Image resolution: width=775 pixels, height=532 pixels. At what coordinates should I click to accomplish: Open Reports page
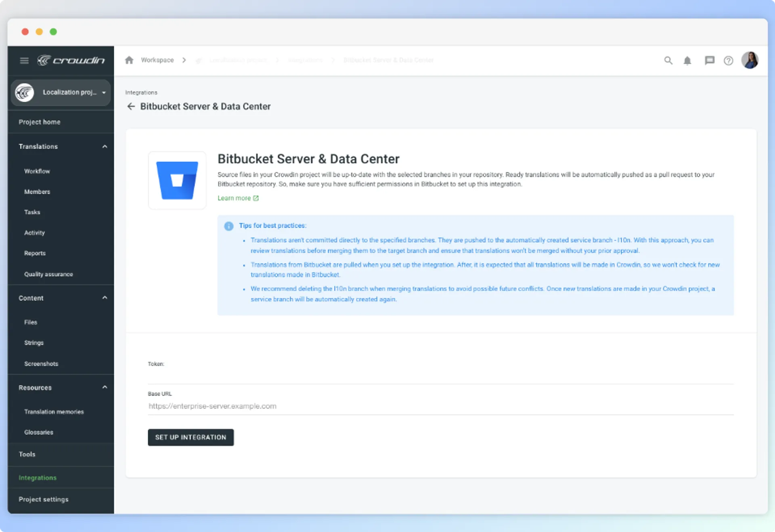click(x=35, y=253)
